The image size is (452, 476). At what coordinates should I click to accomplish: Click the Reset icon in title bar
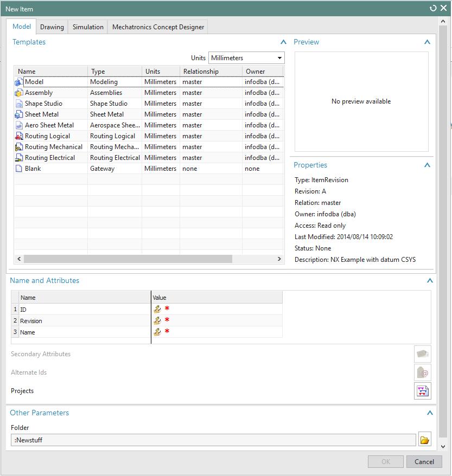tap(433, 8)
